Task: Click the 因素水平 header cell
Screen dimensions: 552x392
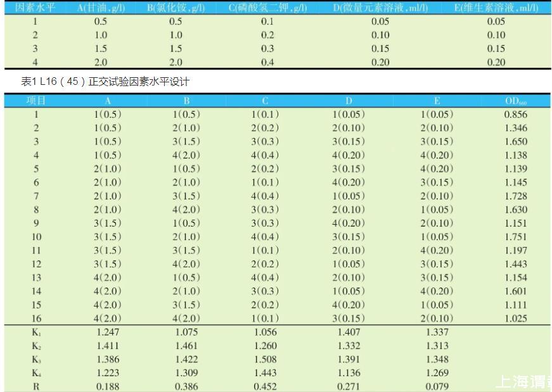Action: coord(35,8)
